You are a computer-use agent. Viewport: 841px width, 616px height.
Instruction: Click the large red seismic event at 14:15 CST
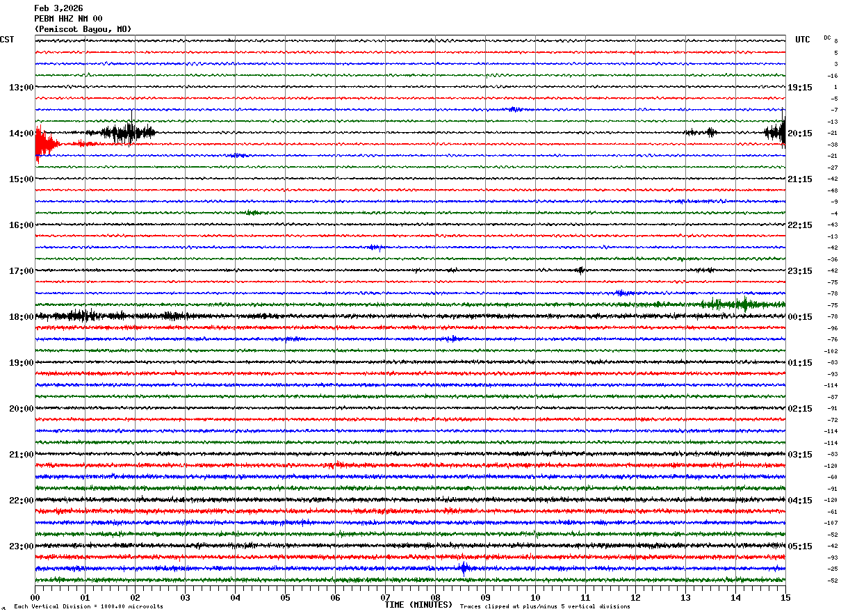[46, 144]
